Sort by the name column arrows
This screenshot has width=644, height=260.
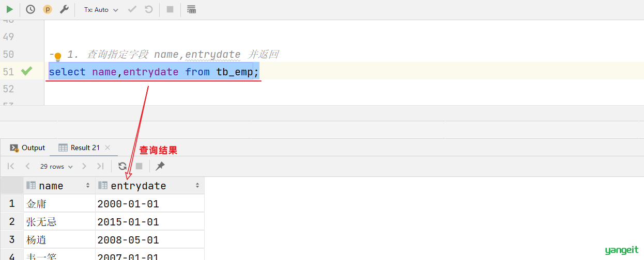click(x=88, y=186)
